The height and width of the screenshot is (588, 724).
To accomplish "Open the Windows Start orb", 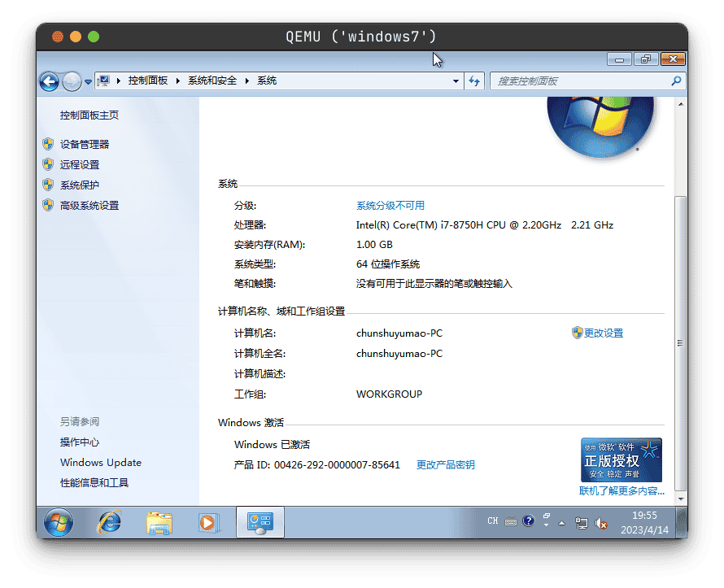I will point(59,522).
